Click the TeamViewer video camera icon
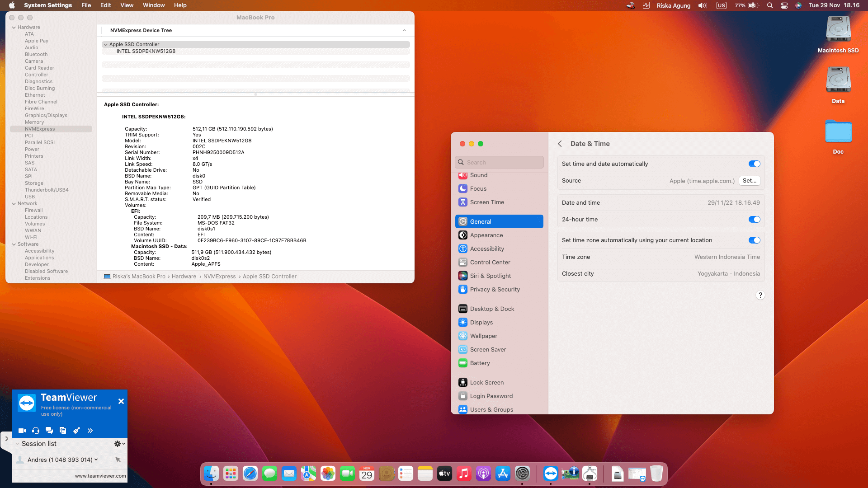868x488 pixels. [22, 431]
